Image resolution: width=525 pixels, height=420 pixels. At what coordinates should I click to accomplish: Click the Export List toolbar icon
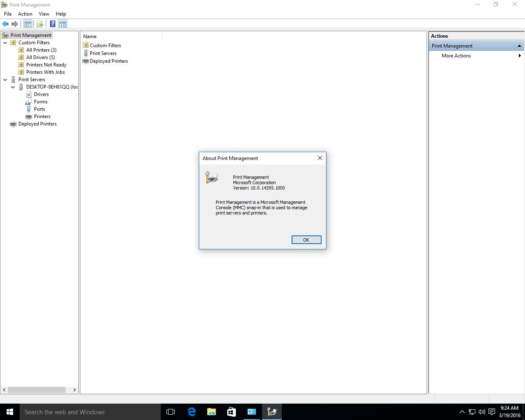(40, 24)
